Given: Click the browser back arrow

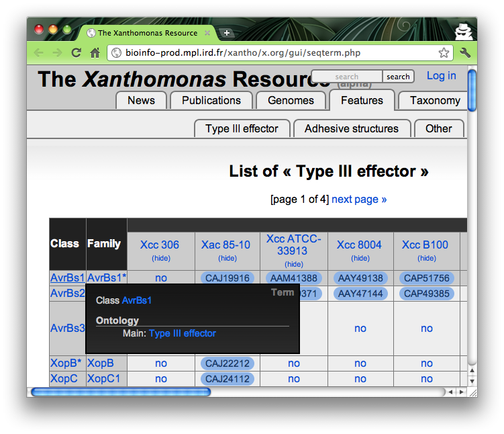Looking at the screenshot, I should [x=38, y=52].
